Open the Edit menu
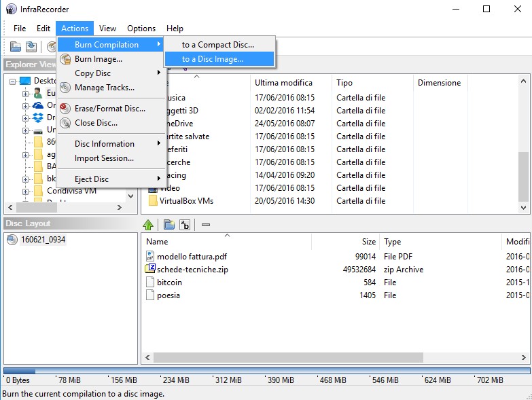Image resolution: width=532 pixels, height=400 pixels. tap(43, 29)
